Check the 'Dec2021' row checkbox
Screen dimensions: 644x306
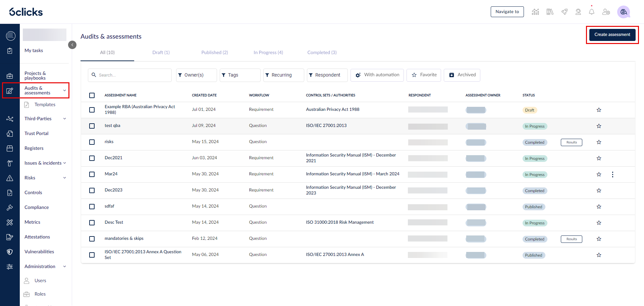(x=92, y=158)
